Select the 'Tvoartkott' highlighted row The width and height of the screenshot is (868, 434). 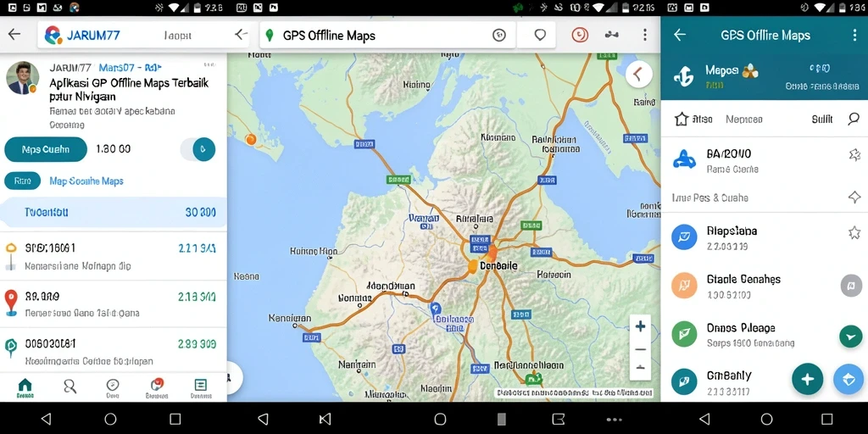pos(113,212)
